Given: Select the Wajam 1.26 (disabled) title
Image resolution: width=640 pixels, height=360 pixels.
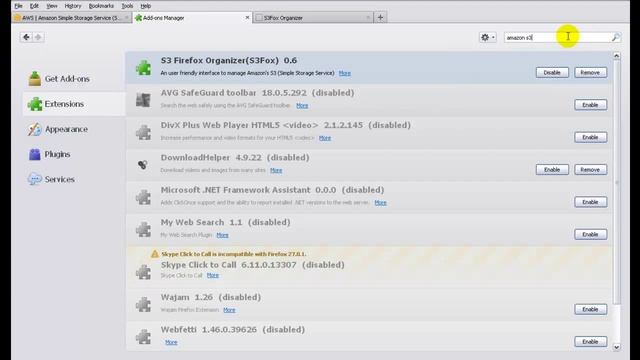Looking at the screenshot, I should coord(211,297).
